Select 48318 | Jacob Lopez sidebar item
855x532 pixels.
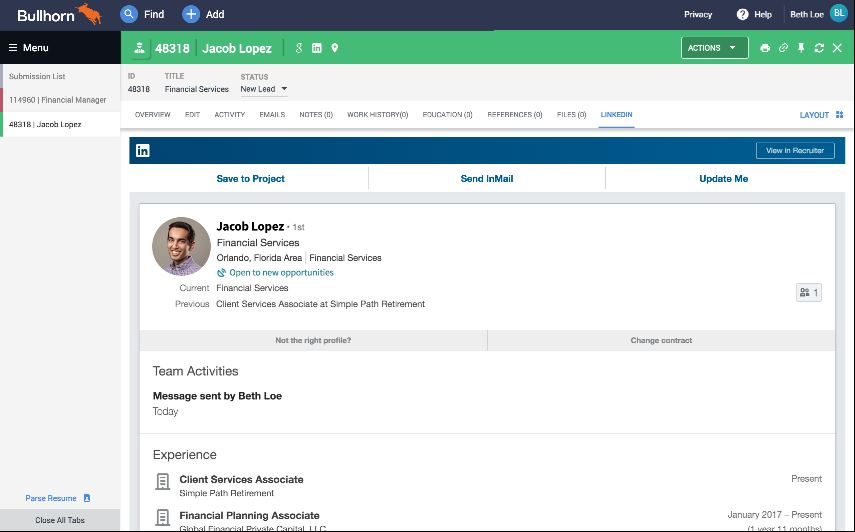tap(60, 124)
